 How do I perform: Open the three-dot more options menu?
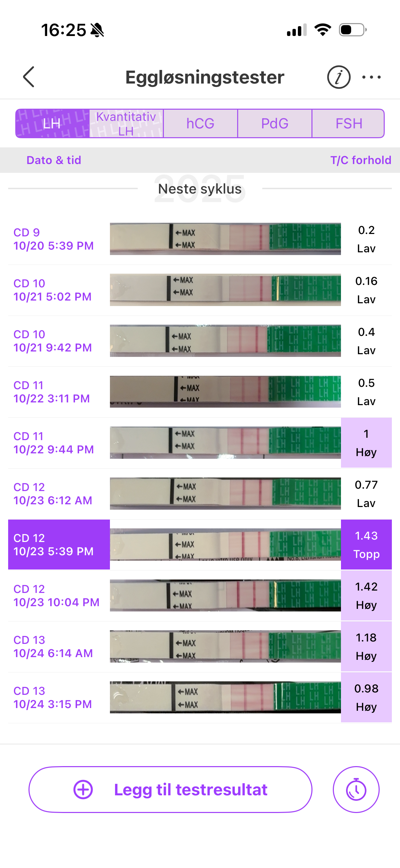point(371,77)
